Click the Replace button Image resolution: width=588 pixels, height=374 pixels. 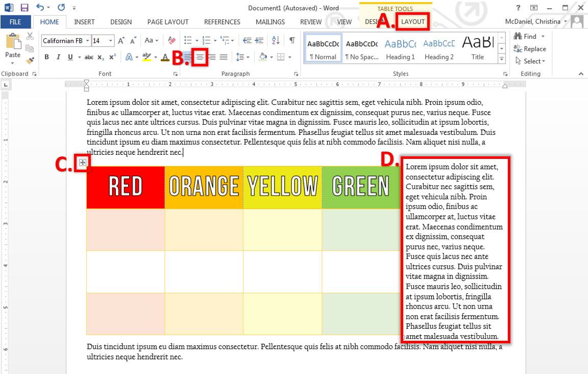tap(530, 49)
